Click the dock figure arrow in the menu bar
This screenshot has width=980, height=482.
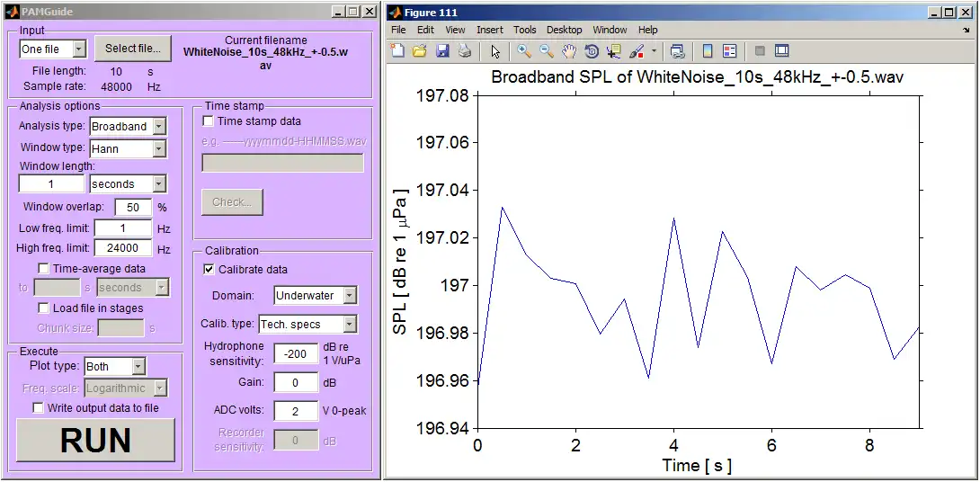pyautogui.click(x=967, y=30)
